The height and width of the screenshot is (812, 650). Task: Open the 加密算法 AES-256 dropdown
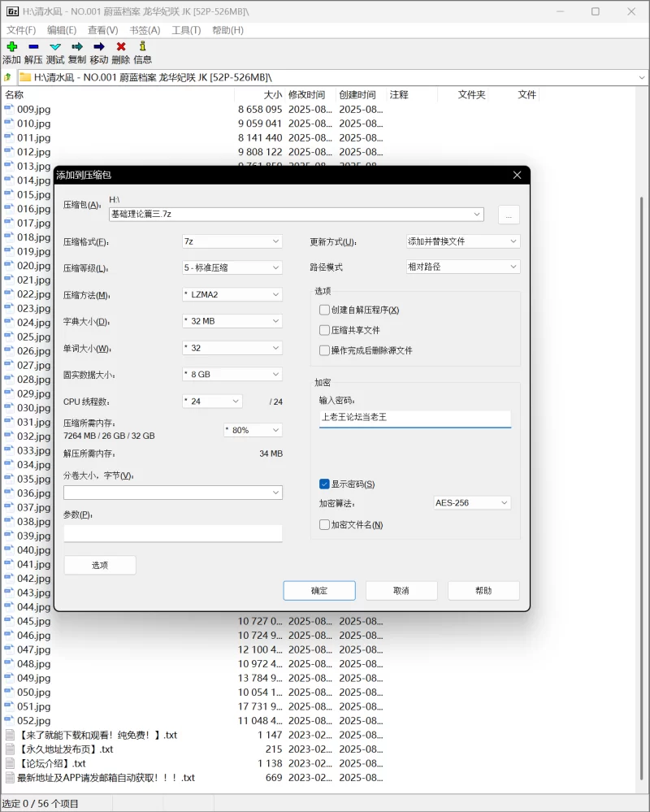pyautogui.click(x=472, y=503)
